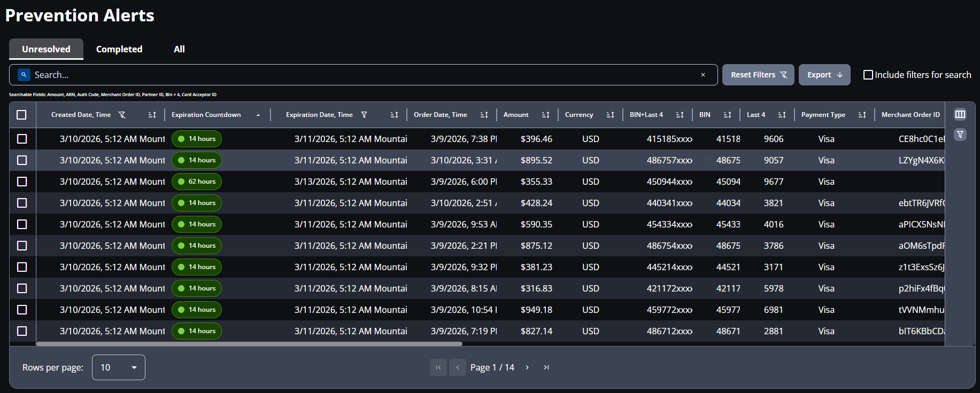Go to the next page
The height and width of the screenshot is (393, 980).
pos(527,367)
